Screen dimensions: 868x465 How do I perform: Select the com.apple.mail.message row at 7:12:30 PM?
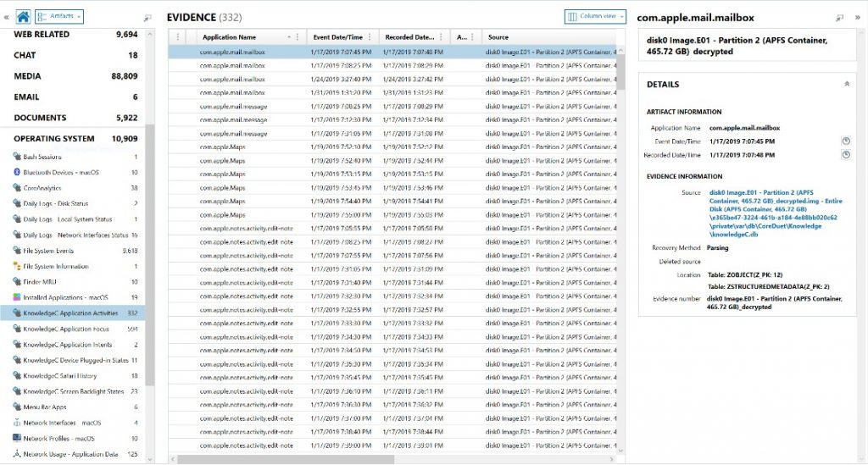tap(392, 119)
